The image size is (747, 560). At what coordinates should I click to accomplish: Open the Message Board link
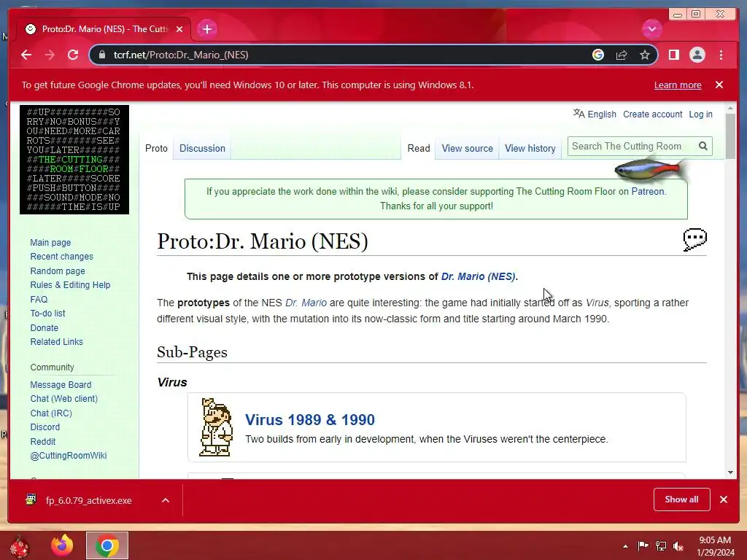pos(61,384)
